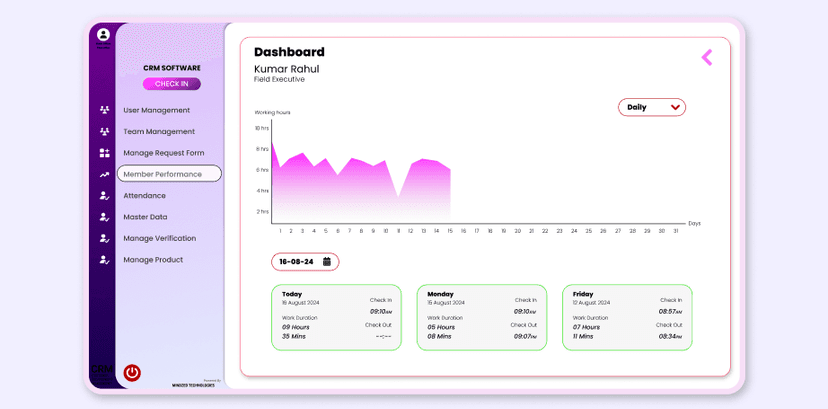Click the user profile avatar icon
Viewport: 828px width, 409px height.
[x=103, y=35]
